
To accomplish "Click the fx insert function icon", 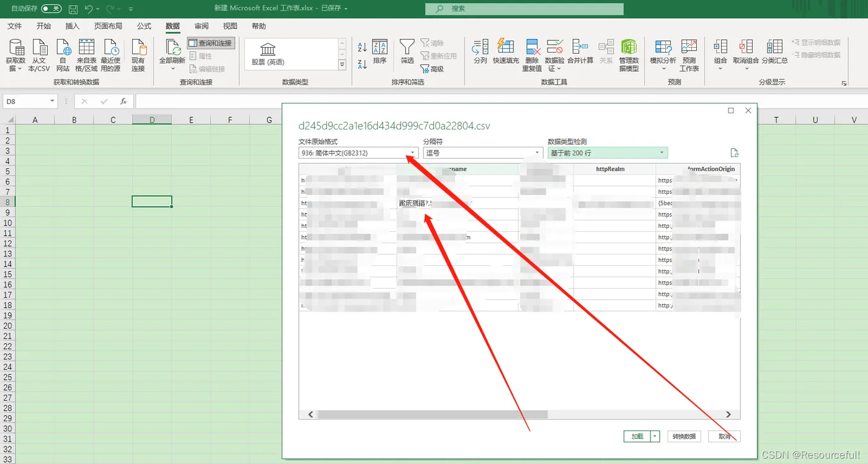I will pyautogui.click(x=123, y=101).
